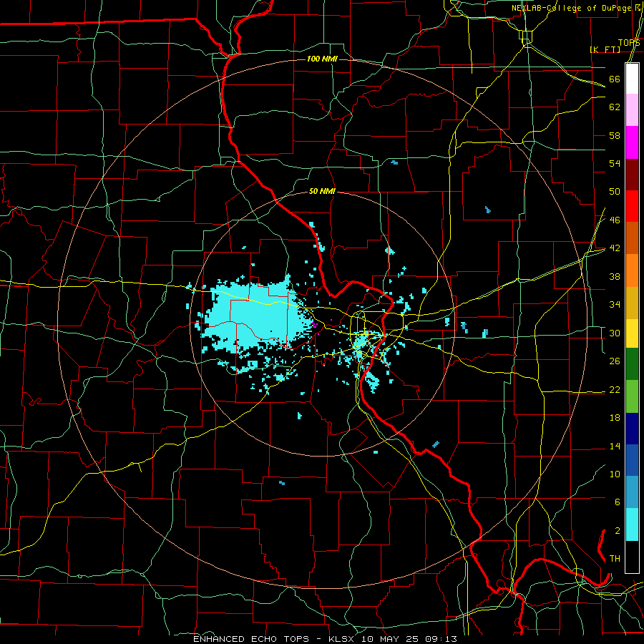The image size is (644, 644).
Task: Select the light pink legend swatch
Action: tap(632, 110)
